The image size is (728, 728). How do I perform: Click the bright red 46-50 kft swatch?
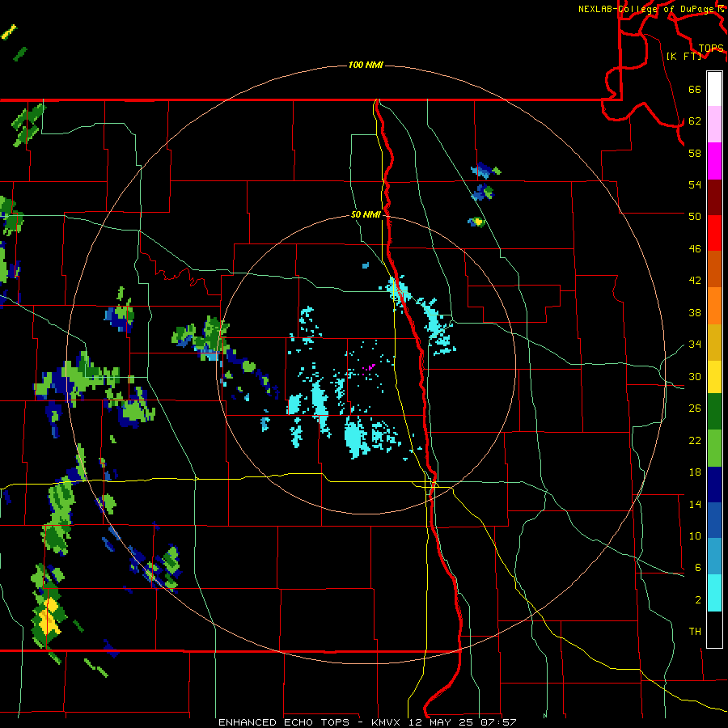(x=714, y=233)
